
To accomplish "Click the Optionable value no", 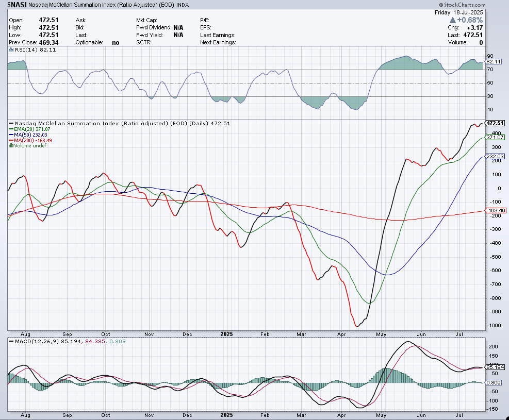I will (116, 42).
